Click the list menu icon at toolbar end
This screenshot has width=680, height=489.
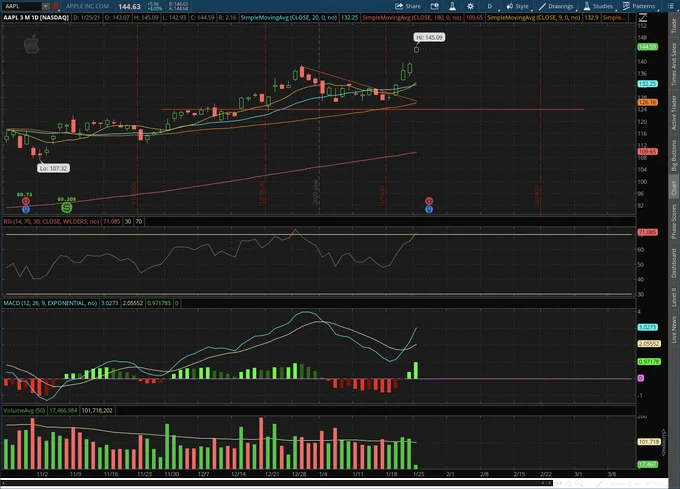pyautogui.click(x=671, y=6)
